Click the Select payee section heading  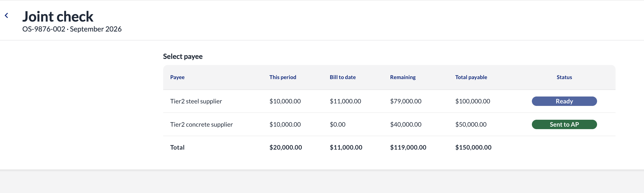tap(183, 56)
